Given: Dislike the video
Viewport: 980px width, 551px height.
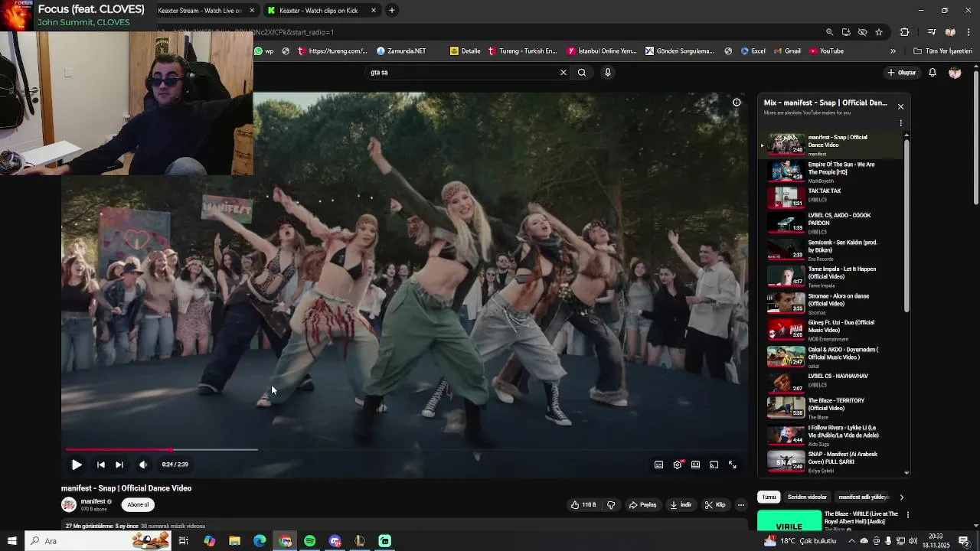Looking at the screenshot, I should click(611, 505).
